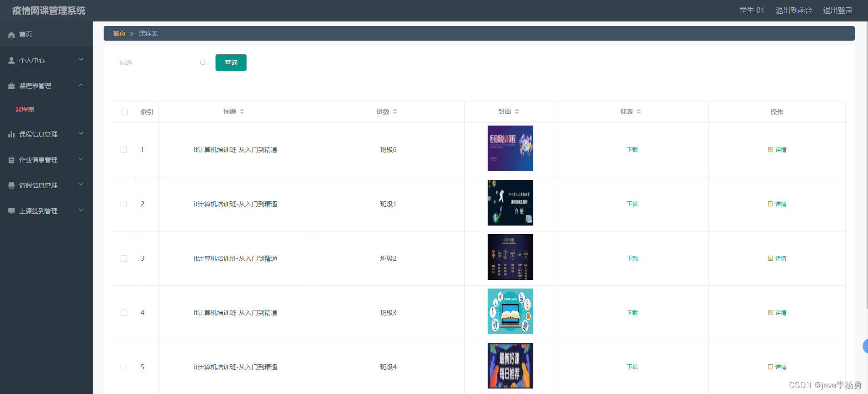This screenshot has height=394, width=868.
Task: Check the checkbox for row 2
Action: [x=124, y=204]
